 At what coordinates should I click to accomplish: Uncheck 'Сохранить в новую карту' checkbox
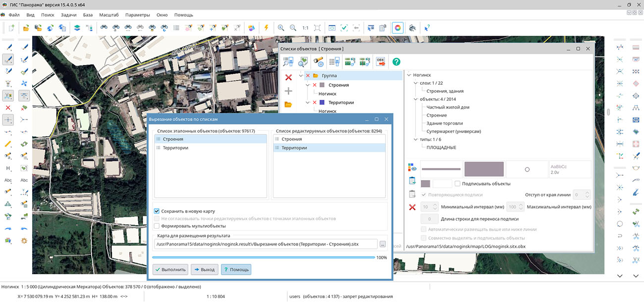[157, 211]
